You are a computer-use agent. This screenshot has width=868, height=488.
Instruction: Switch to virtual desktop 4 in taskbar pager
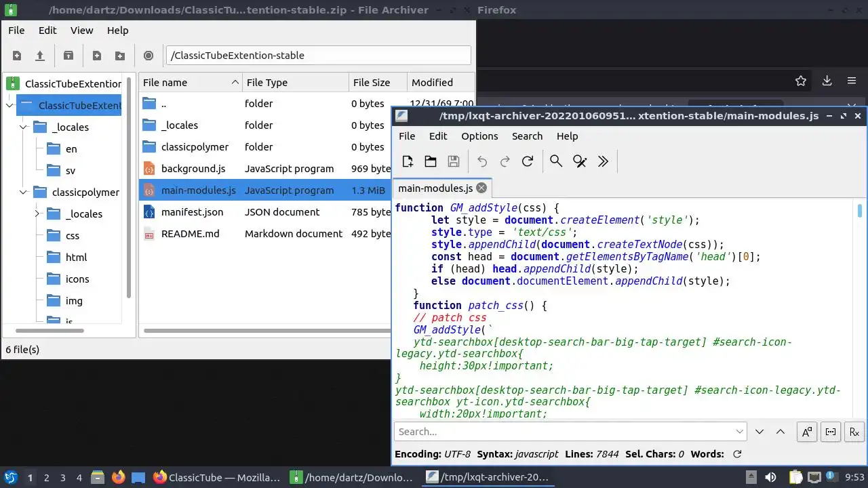pyautogui.click(x=79, y=478)
